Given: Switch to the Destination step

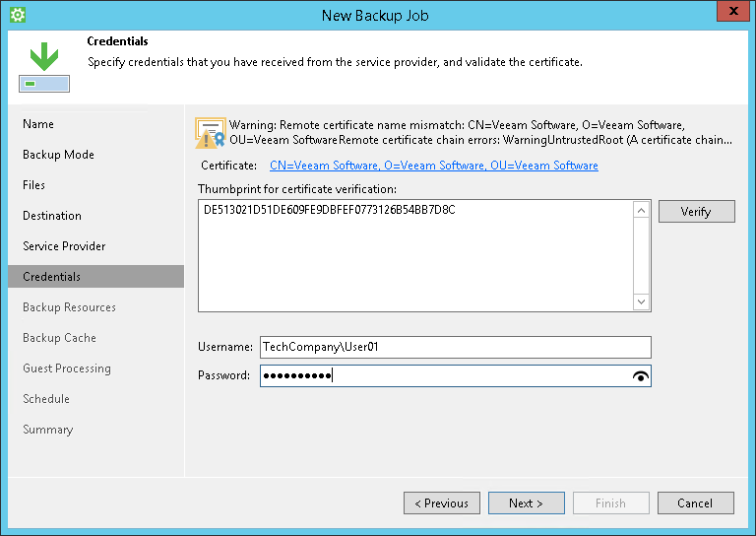Looking at the screenshot, I should (52, 216).
